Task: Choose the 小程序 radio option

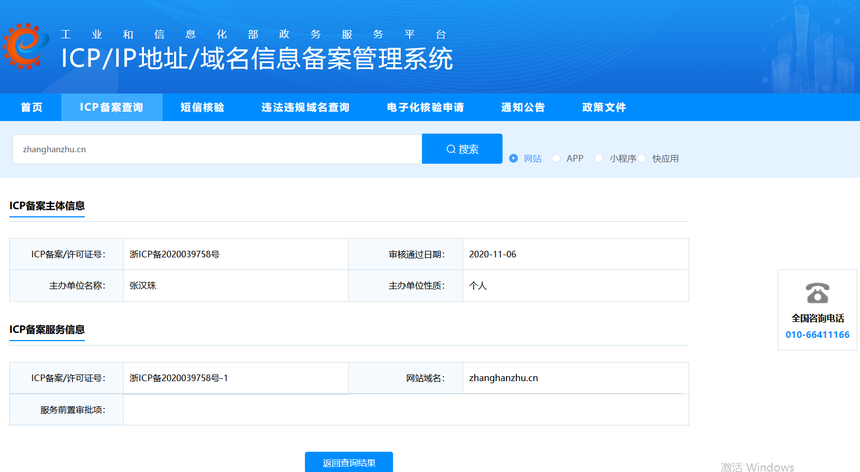Action: pyautogui.click(x=600, y=158)
